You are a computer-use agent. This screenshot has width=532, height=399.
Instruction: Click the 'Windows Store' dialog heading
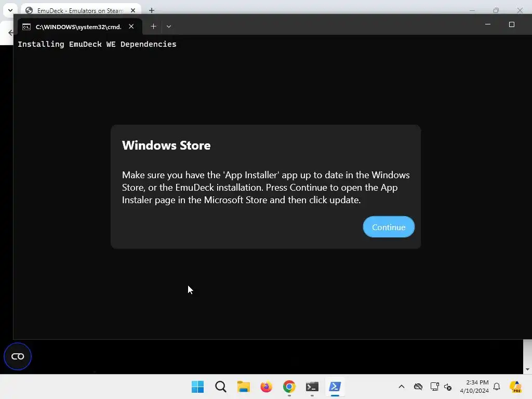[x=166, y=145]
